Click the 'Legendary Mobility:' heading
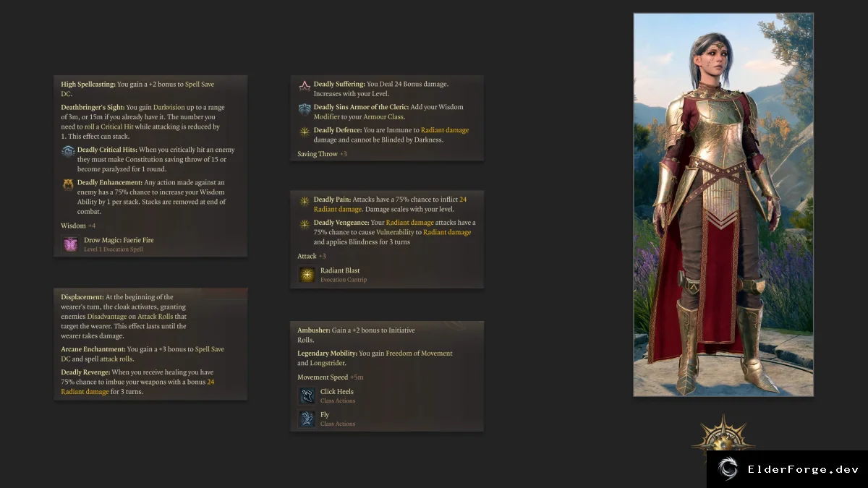The width and height of the screenshot is (868, 488). click(327, 354)
